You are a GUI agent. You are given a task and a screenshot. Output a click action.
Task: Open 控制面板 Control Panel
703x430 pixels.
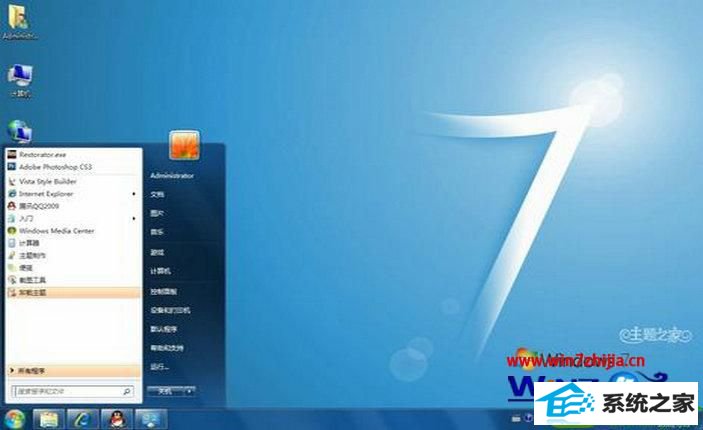(164, 291)
